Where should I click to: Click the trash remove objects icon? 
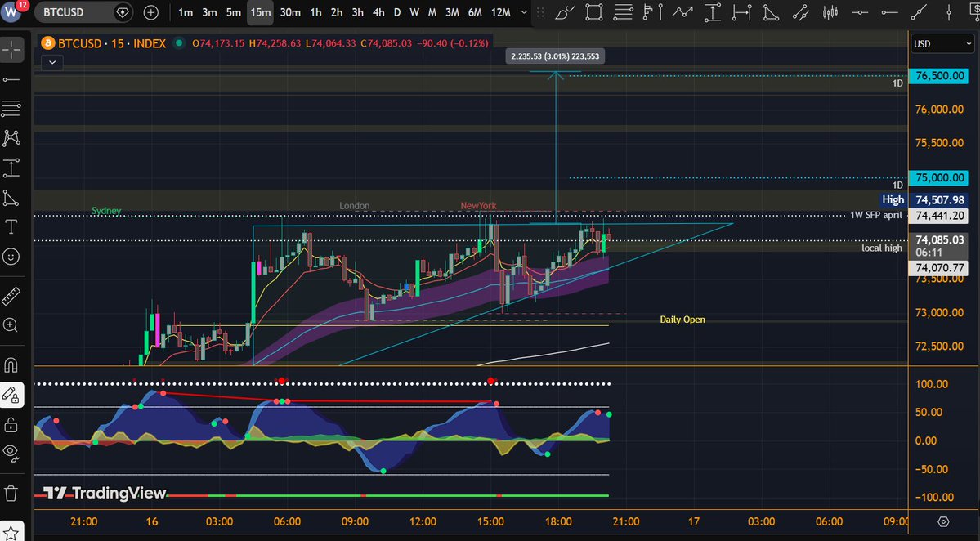tap(11, 494)
